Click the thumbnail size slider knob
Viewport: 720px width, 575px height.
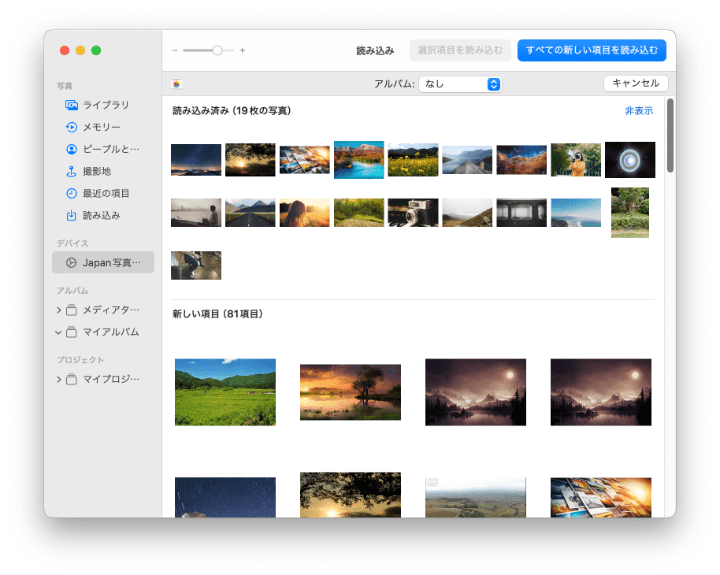click(217, 50)
